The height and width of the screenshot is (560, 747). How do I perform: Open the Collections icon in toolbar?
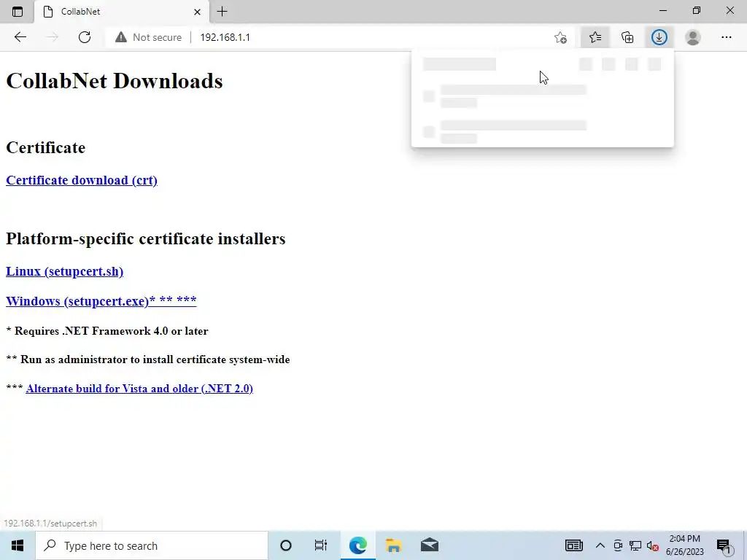627,37
